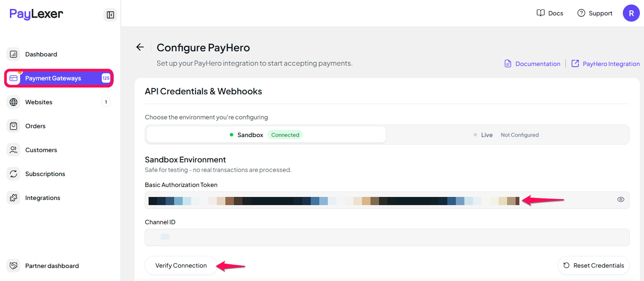Screen dimensions: 644x281
Task: Open Customers menu item
Action: 59,150
